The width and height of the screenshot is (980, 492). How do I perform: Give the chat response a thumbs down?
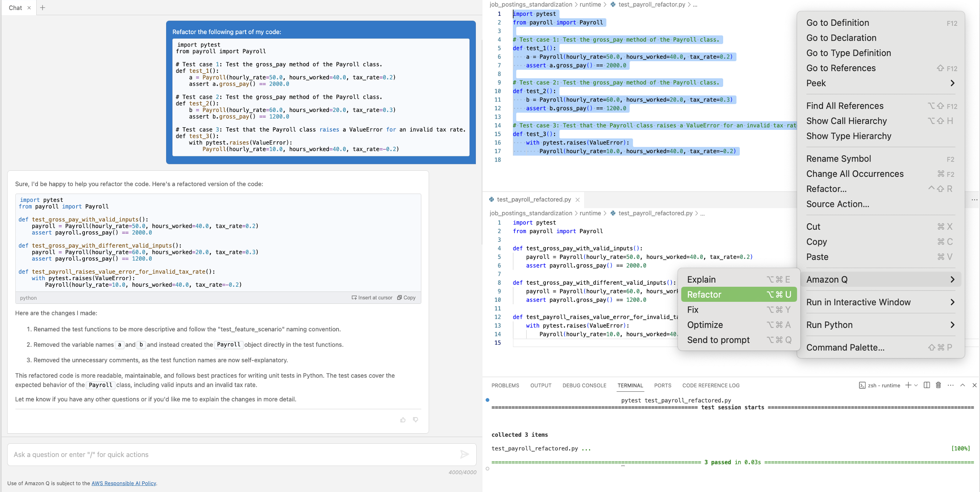pos(415,420)
